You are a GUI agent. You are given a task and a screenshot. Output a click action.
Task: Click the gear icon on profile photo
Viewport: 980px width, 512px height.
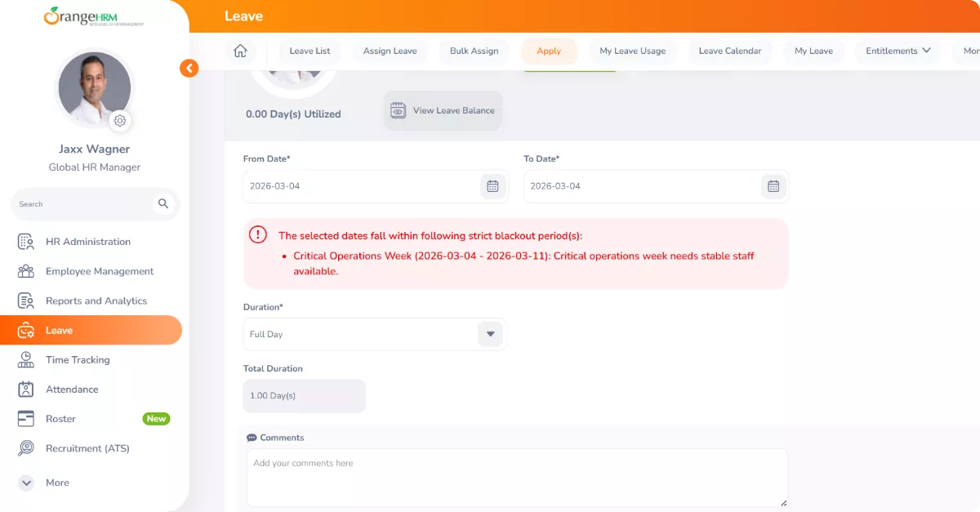[x=120, y=121]
